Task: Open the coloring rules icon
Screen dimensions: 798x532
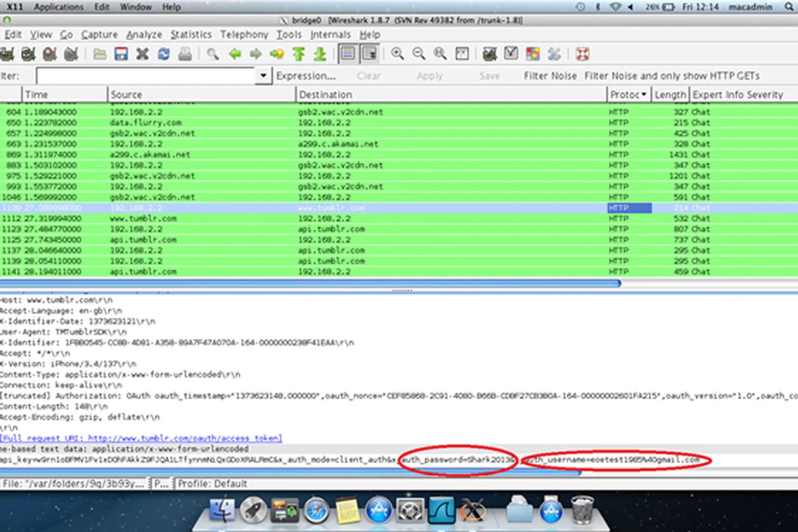Action: (532, 54)
